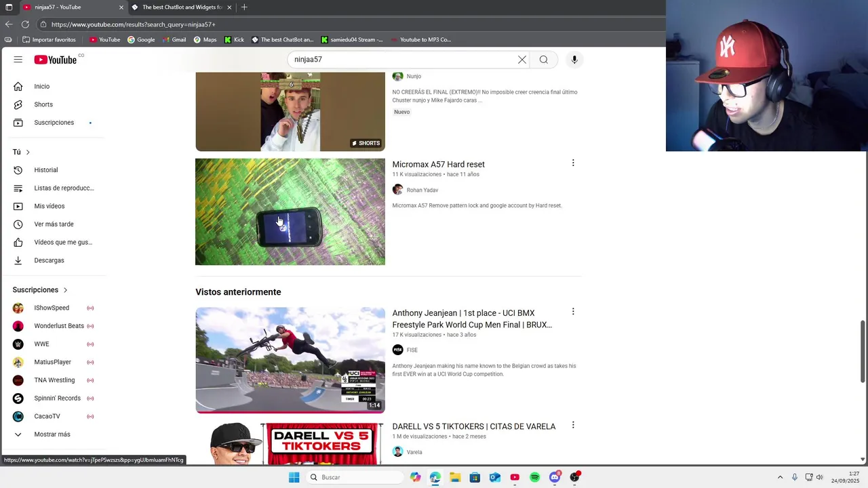Open Discord from the taskbar
This screenshot has width=868, height=488.
pyautogui.click(x=555, y=477)
